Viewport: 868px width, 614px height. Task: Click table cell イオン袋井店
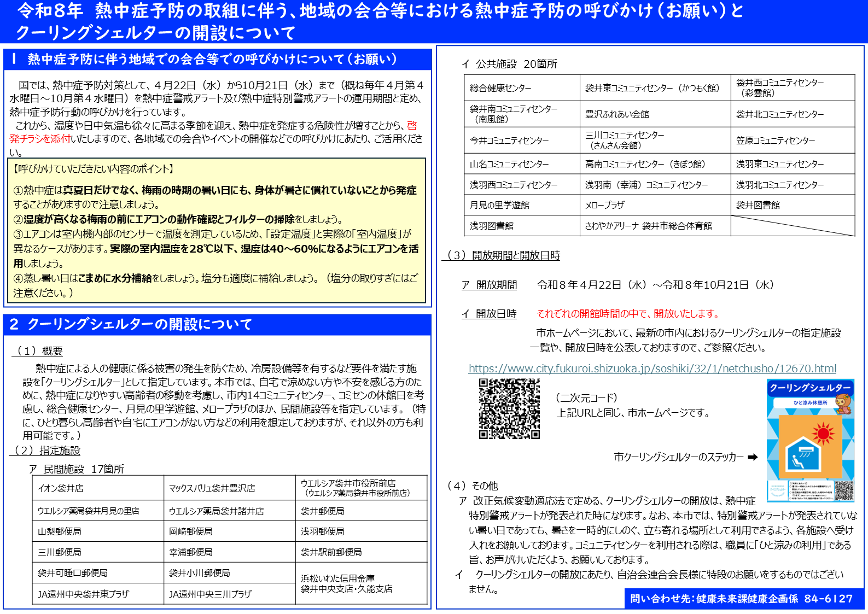click(98, 488)
